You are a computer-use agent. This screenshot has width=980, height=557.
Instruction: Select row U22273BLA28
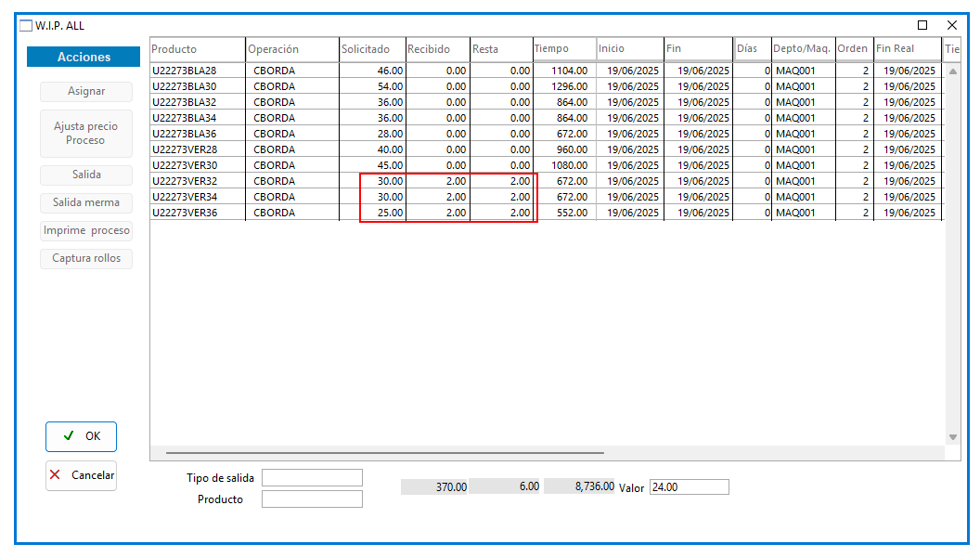click(x=546, y=71)
